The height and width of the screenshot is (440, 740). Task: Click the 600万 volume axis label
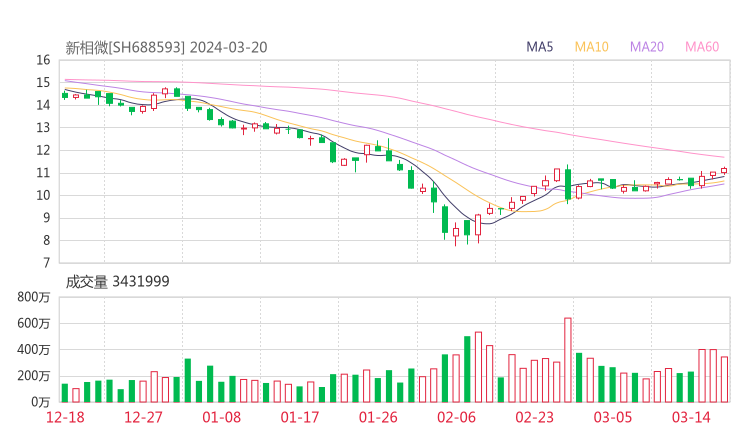click(x=34, y=323)
